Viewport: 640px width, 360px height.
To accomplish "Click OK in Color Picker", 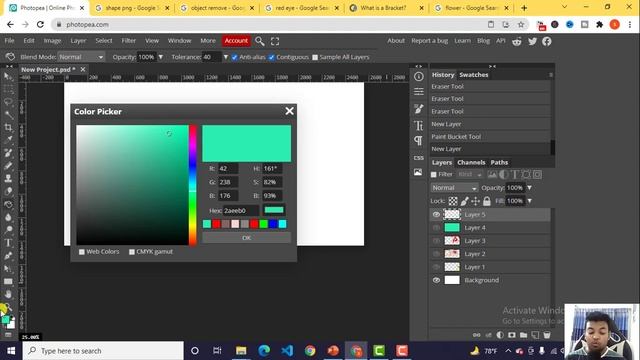I will click(247, 238).
